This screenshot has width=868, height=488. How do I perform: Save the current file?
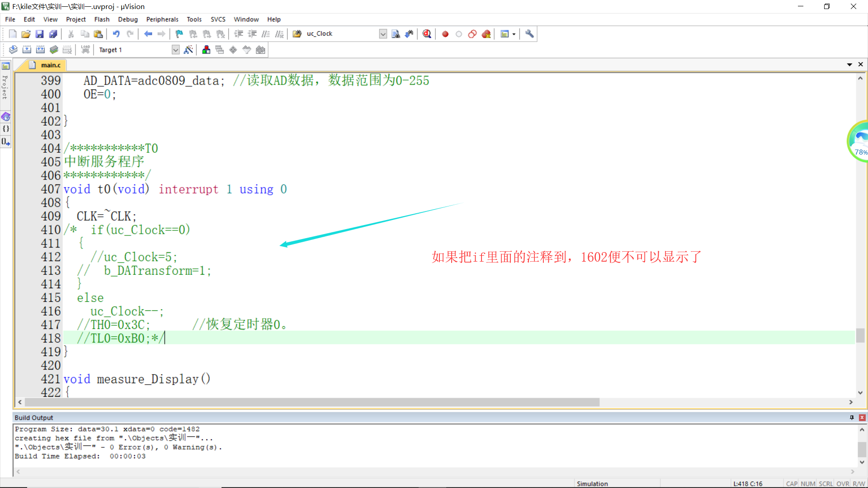(39, 34)
